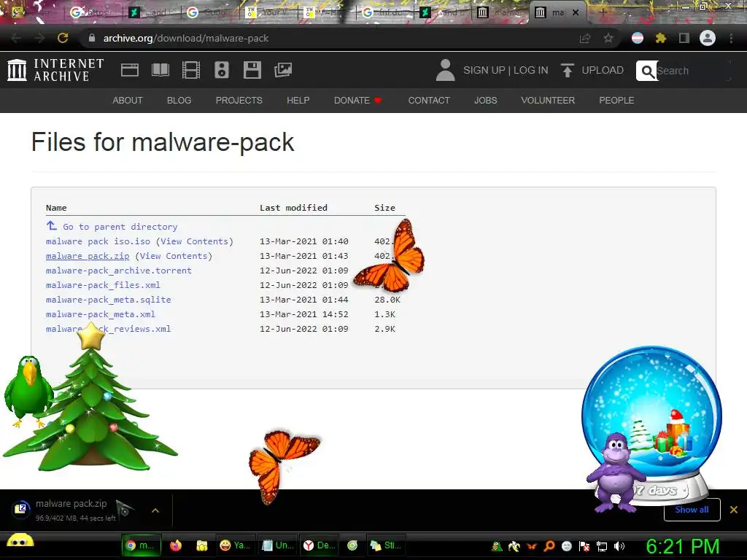747x560 pixels.
Task: Open a new tab with the plus button
Action: (x=603, y=12)
